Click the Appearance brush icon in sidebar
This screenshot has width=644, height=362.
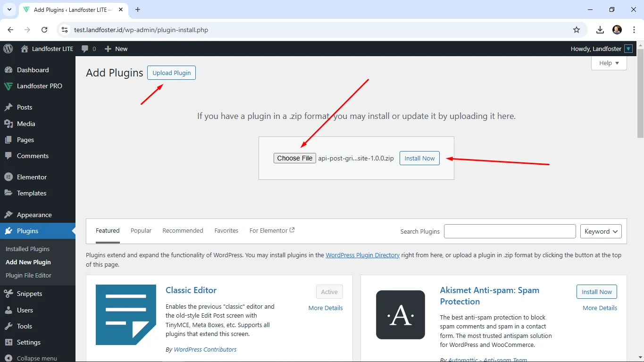8,215
